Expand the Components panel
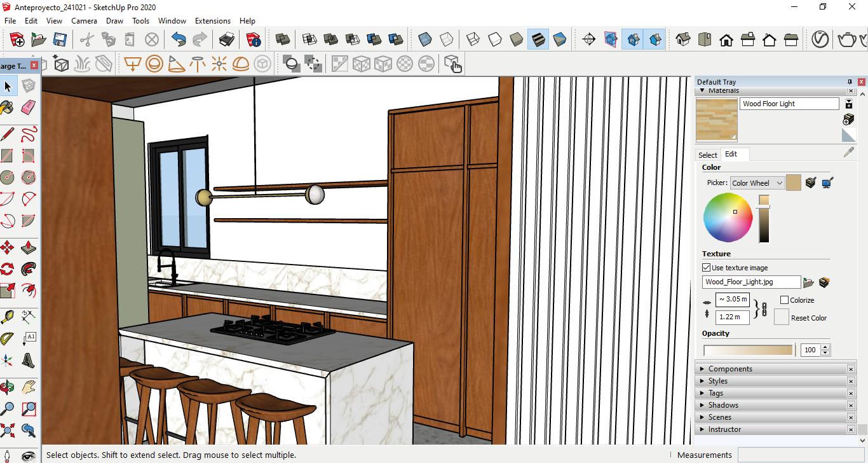 pos(730,369)
